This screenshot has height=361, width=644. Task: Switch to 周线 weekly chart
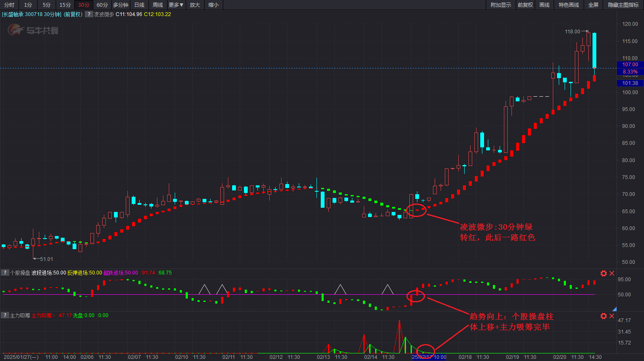(158, 5)
